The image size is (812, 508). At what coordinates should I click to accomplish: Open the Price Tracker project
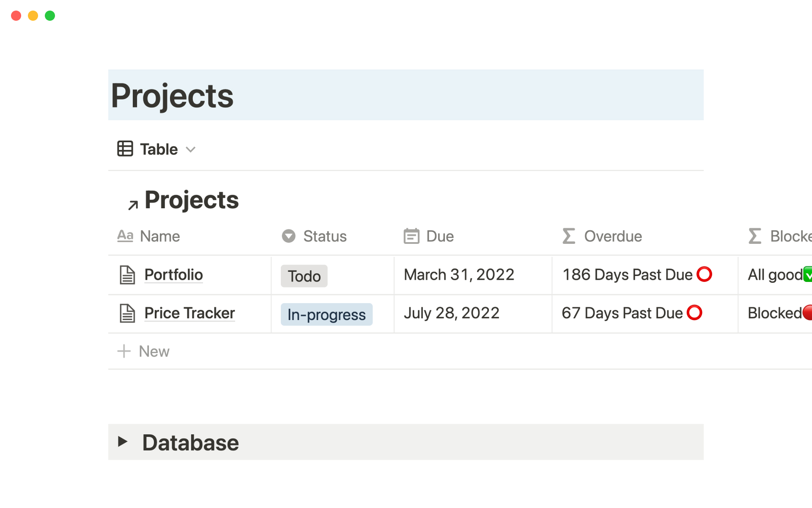pos(189,313)
